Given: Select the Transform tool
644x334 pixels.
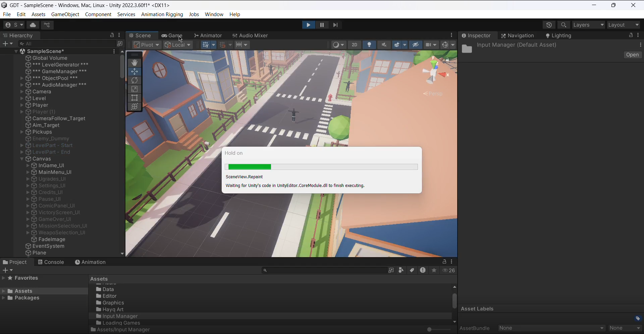Looking at the screenshot, I should tap(135, 106).
